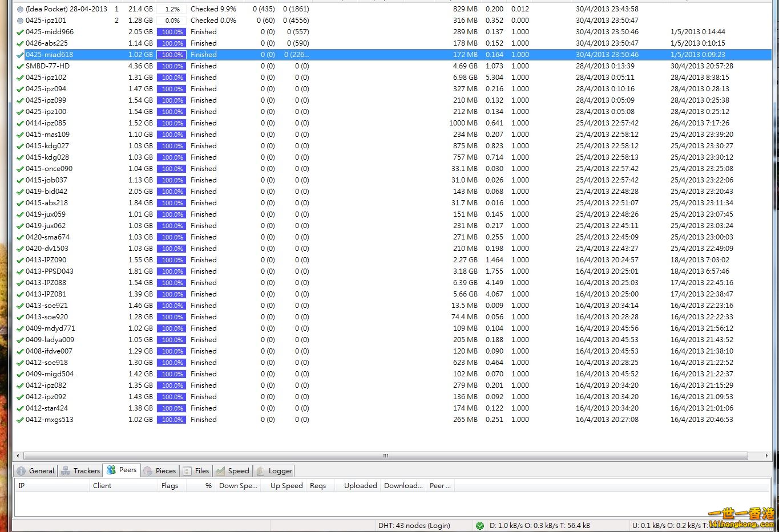The image size is (779, 532).
Task: Sort peers by the Client column header
Action: pyautogui.click(x=102, y=485)
